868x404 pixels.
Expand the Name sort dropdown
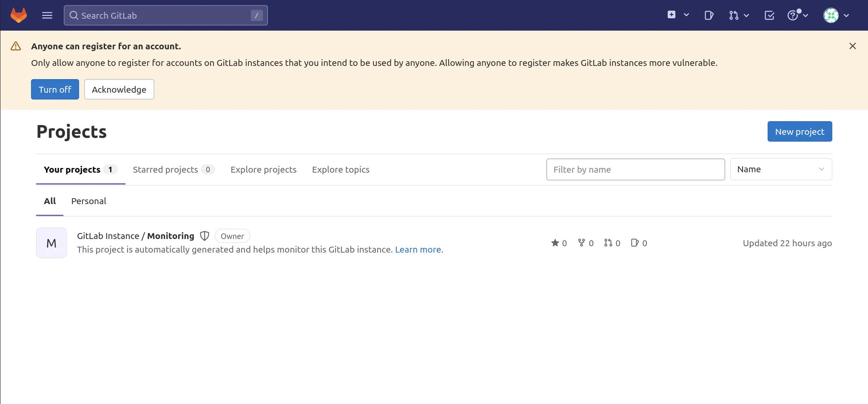[780, 169]
